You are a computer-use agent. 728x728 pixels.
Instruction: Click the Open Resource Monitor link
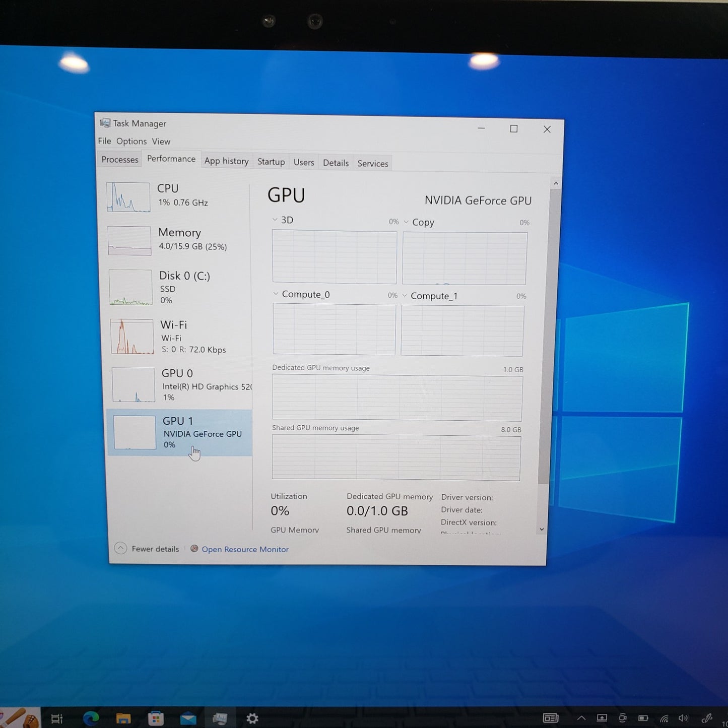click(245, 549)
